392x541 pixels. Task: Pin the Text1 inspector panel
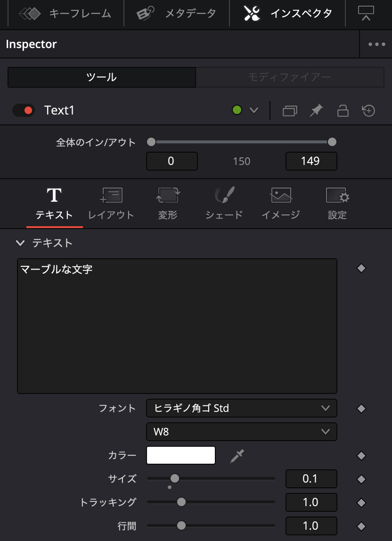pos(316,110)
